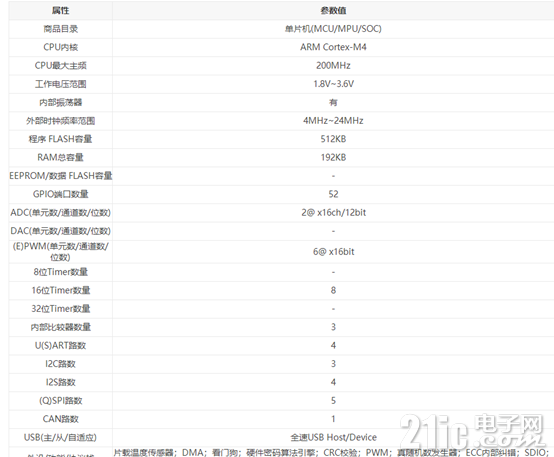Select the (Q)SPI路数 row label
Image resolution: width=554 pixels, height=457 pixels.
pyautogui.click(x=60, y=400)
